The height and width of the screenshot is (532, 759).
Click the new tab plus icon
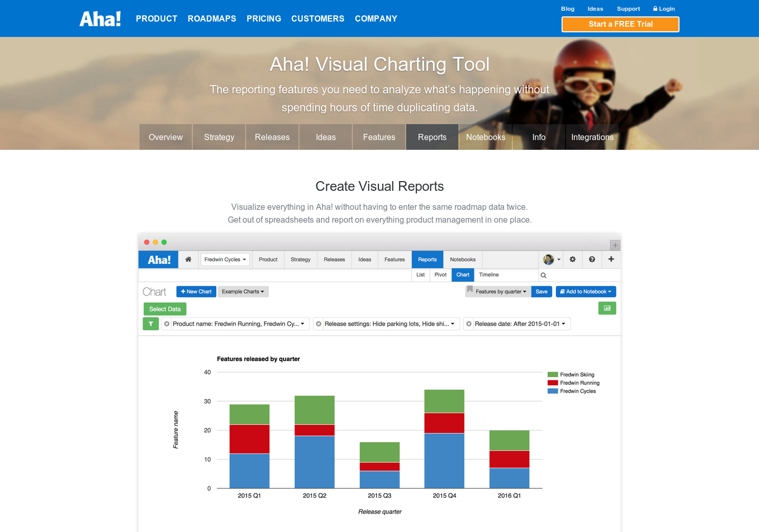pyautogui.click(x=615, y=245)
